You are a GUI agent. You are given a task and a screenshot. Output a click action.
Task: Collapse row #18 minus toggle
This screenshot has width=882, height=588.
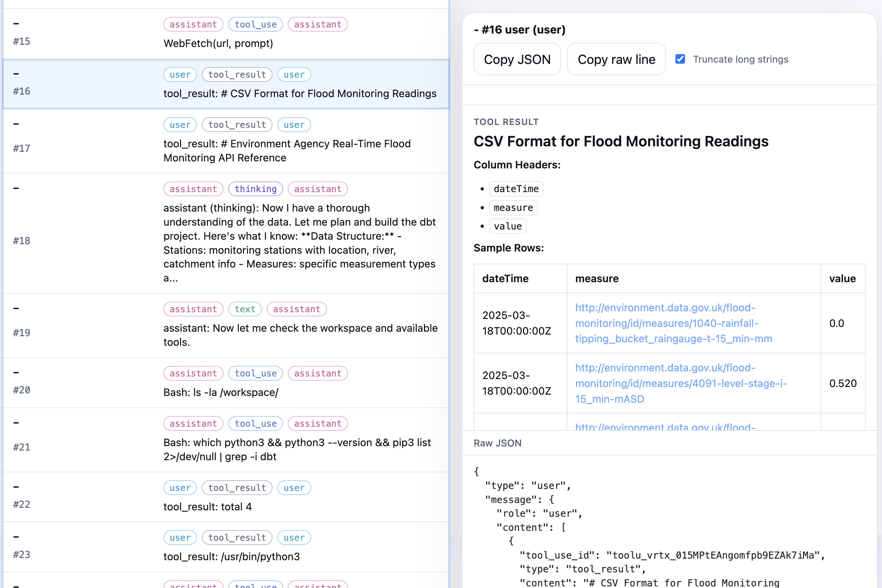[16, 188]
